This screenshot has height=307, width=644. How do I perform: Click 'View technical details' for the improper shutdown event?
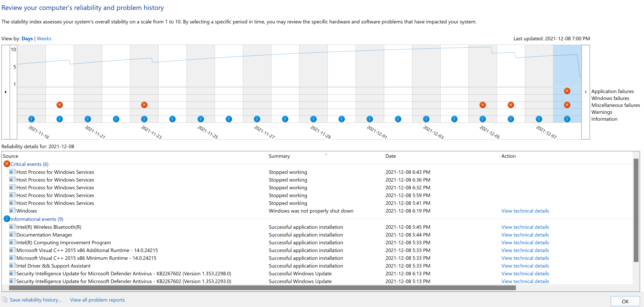click(525, 211)
